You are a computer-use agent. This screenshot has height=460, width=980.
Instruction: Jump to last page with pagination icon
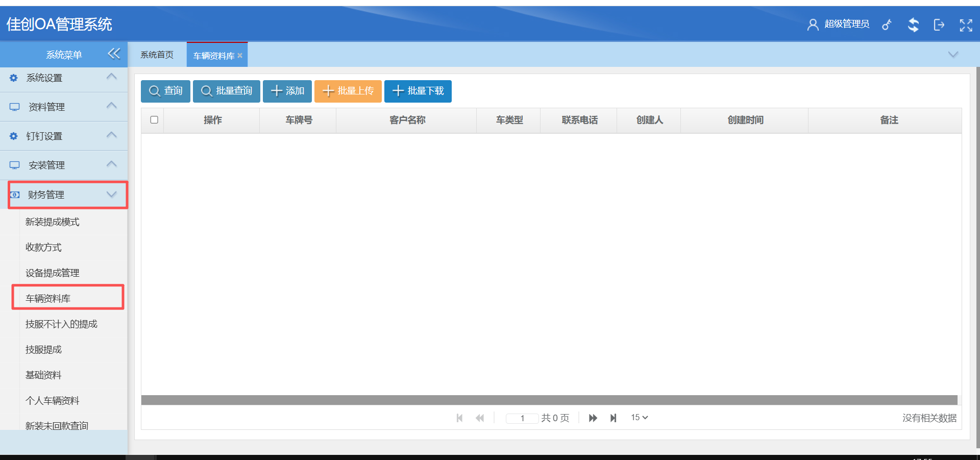pyautogui.click(x=614, y=418)
